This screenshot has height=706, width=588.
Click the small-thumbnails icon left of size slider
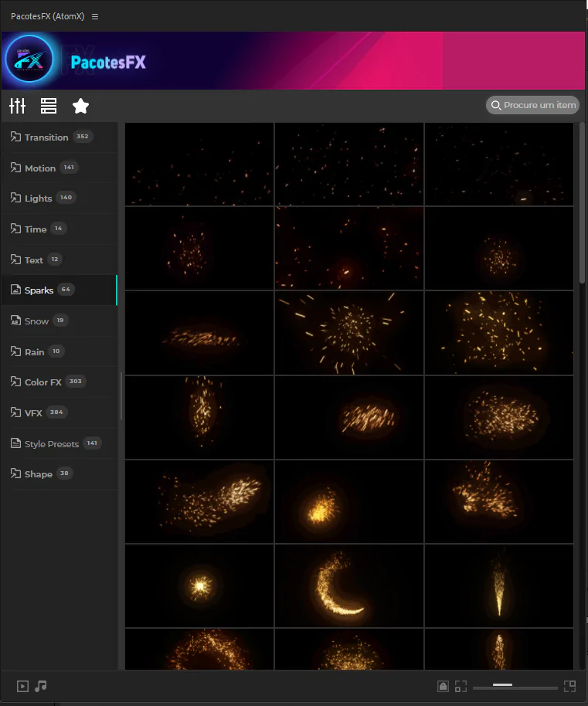(461, 686)
